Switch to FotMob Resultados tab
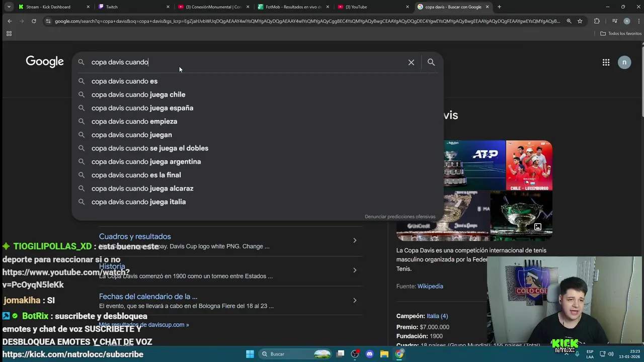The width and height of the screenshot is (644, 362). pos(293,7)
